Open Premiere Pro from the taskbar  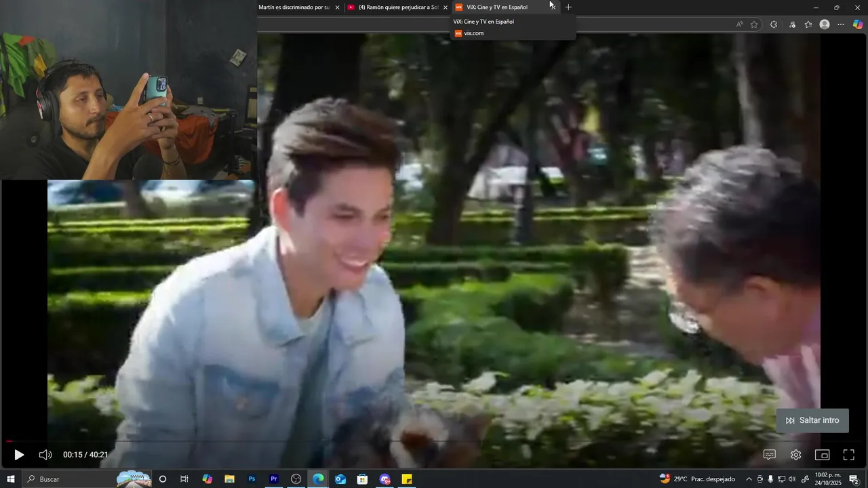(x=274, y=479)
